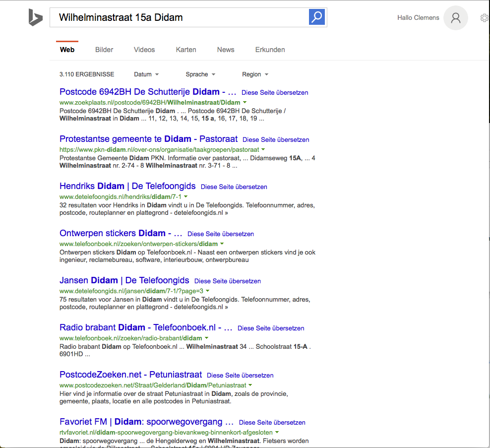Screen dimensions: 490x448
Task: Translate the Hendriks Didam result page
Action: 234,187
